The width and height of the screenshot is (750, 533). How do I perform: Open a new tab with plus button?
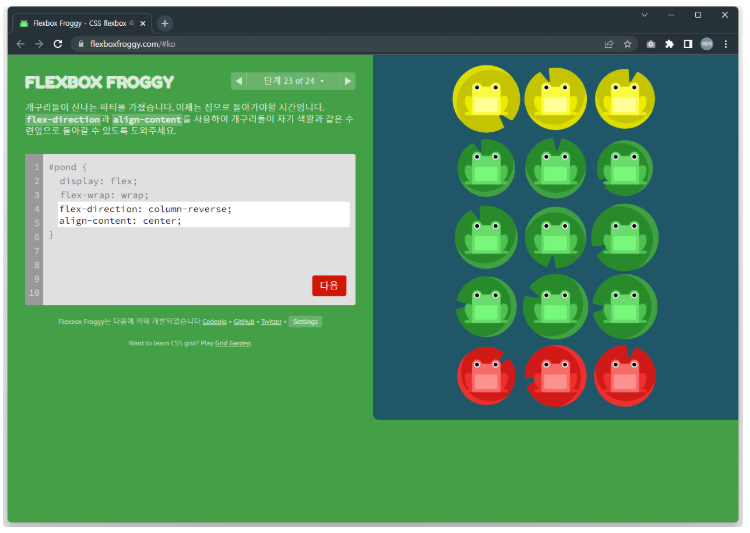point(165,23)
